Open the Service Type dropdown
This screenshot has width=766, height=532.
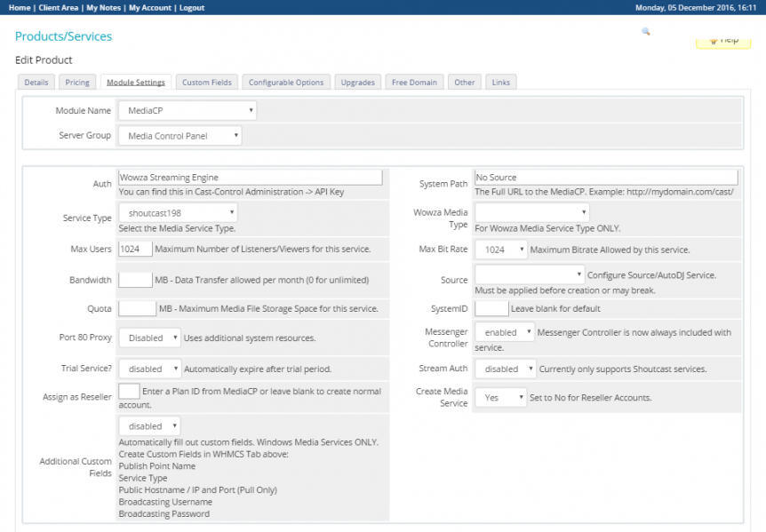[178, 212]
